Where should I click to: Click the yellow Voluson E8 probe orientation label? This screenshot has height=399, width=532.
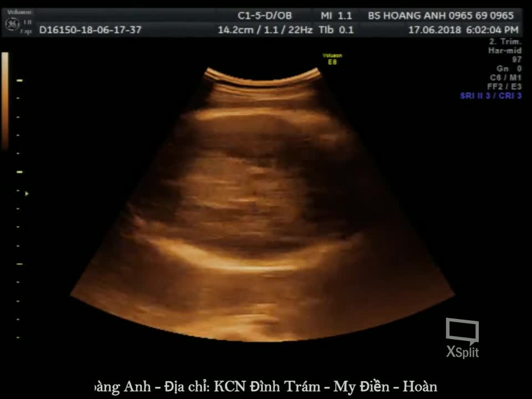332,59
